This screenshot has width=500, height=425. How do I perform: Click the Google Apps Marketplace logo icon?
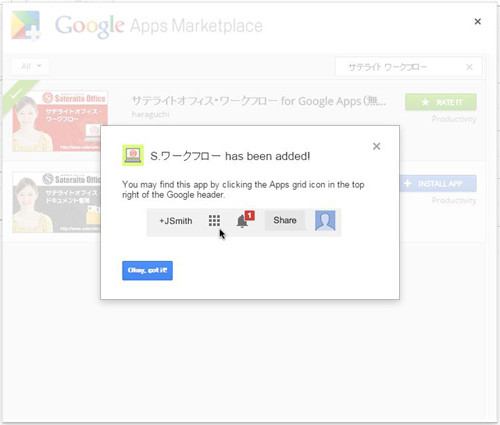click(x=26, y=26)
